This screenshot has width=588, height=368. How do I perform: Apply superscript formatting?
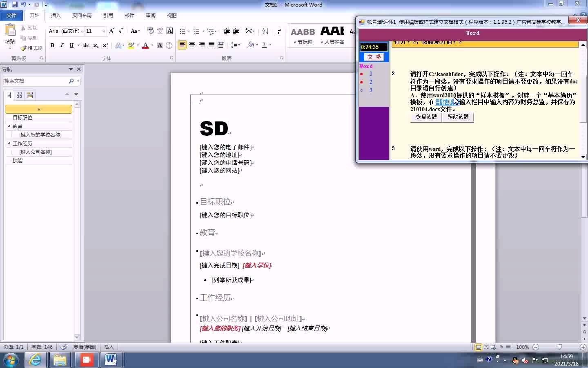coord(105,45)
